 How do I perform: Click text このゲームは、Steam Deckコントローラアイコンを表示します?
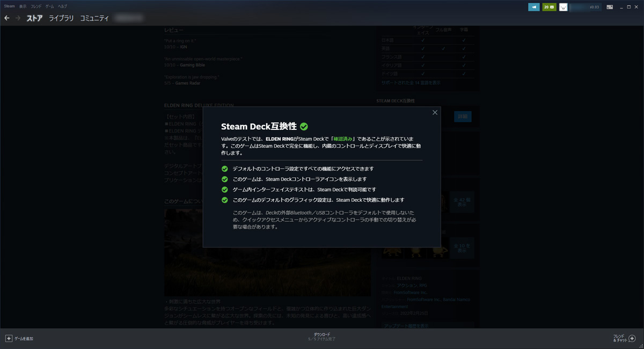[x=300, y=179]
